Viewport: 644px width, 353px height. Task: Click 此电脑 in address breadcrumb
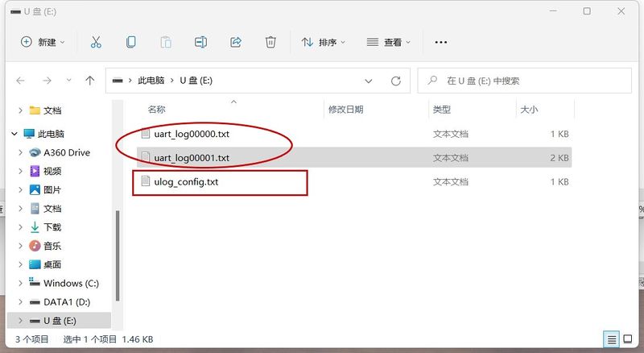pos(151,81)
